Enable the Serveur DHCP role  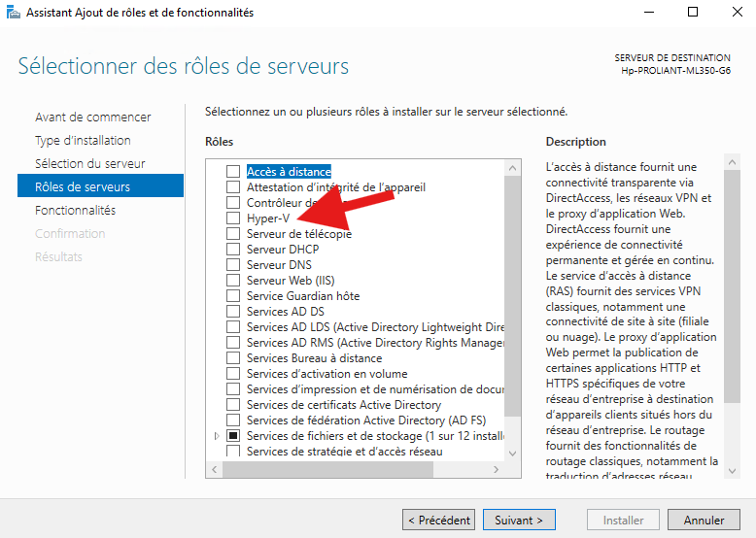[232, 250]
